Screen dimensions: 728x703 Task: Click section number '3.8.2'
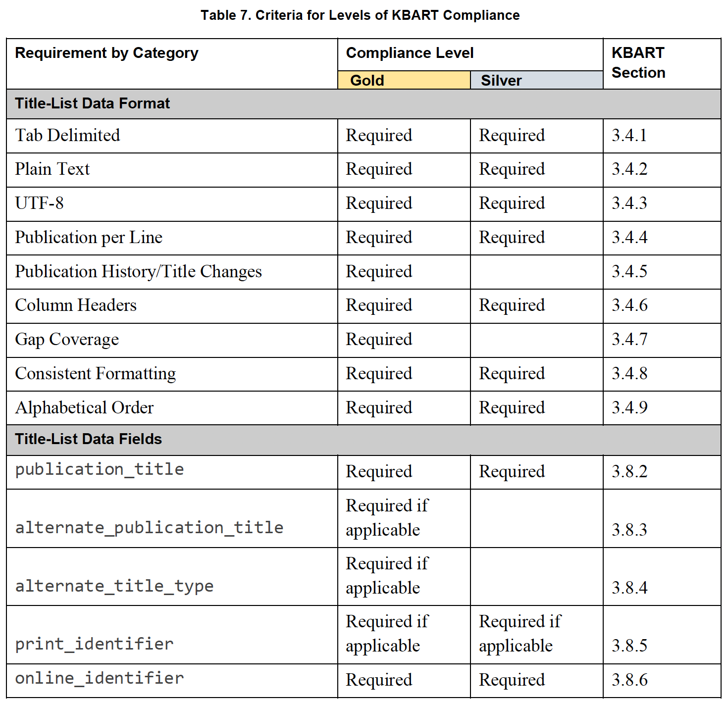tap(629, 471)
